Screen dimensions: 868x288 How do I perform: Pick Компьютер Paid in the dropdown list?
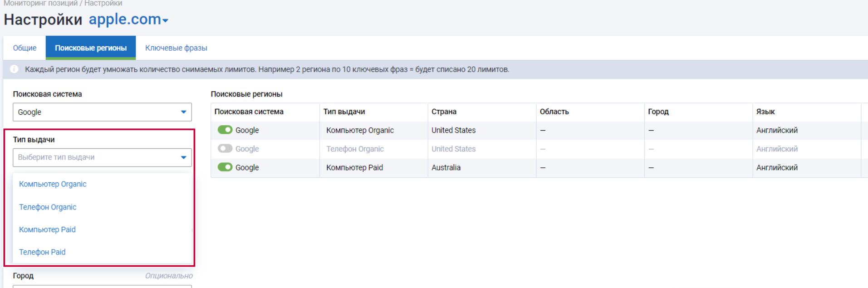pos(47,229)
